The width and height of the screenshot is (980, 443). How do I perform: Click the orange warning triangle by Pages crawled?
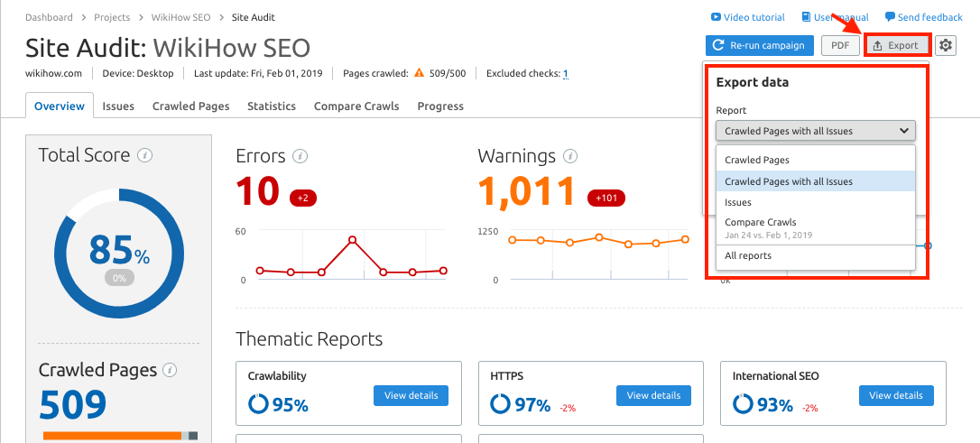[419, 73]
